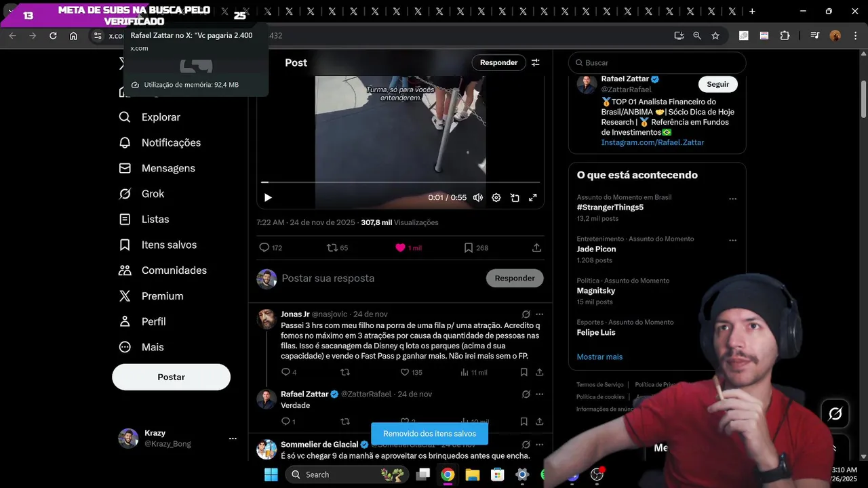
Task: Click the taskbar Search box
Action: [346, 474]
